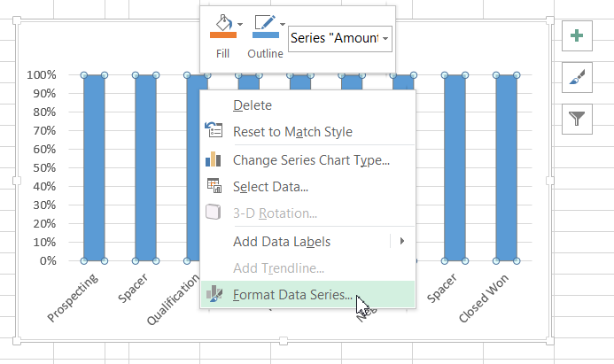Expand the Add Data Labels submenu arrow
614x364 pixels.
click(401, 241)
